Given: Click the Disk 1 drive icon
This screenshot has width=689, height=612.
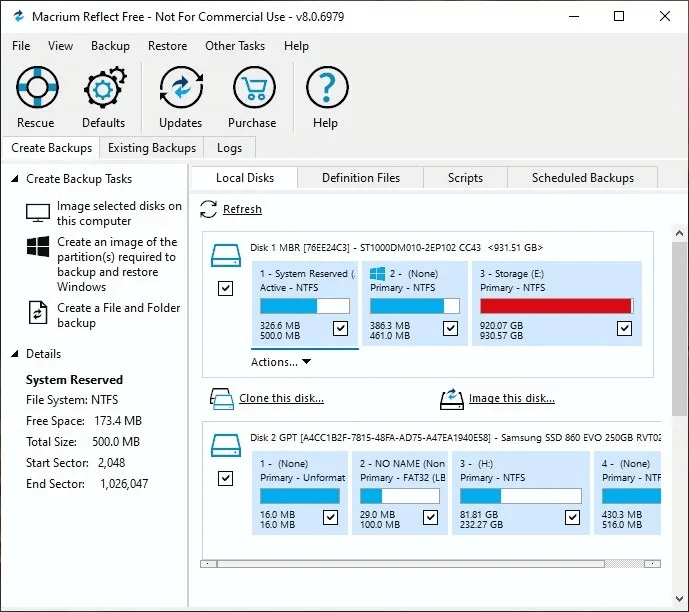Looking at the screenshot, I should 226,256.
